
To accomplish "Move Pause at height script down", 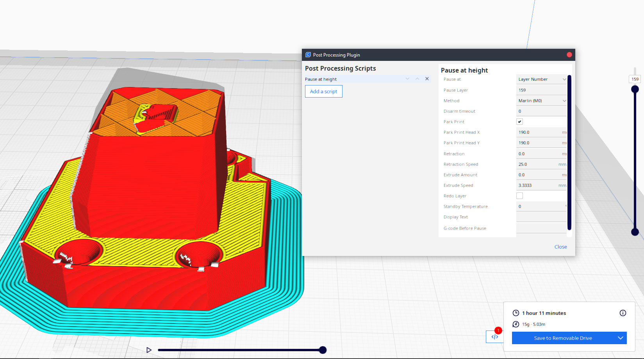I will (x=407, y=79).
